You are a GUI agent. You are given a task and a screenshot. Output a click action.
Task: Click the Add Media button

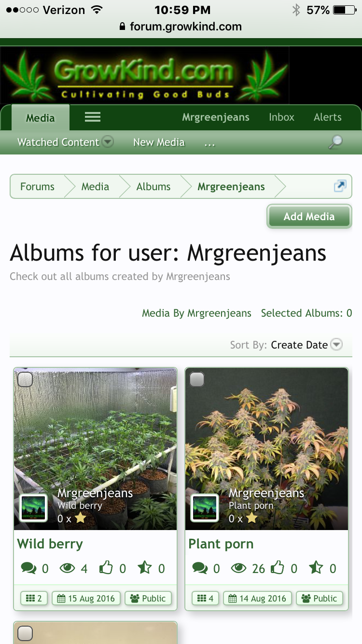309,216
